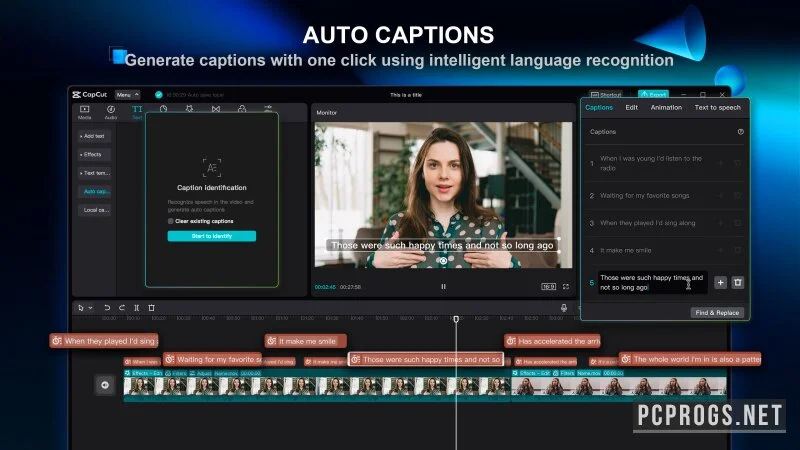Image resolution: width=800 pixels, height=450 pixels.
Task: Expand the Text templates section
Action: (x=94, y=173)
